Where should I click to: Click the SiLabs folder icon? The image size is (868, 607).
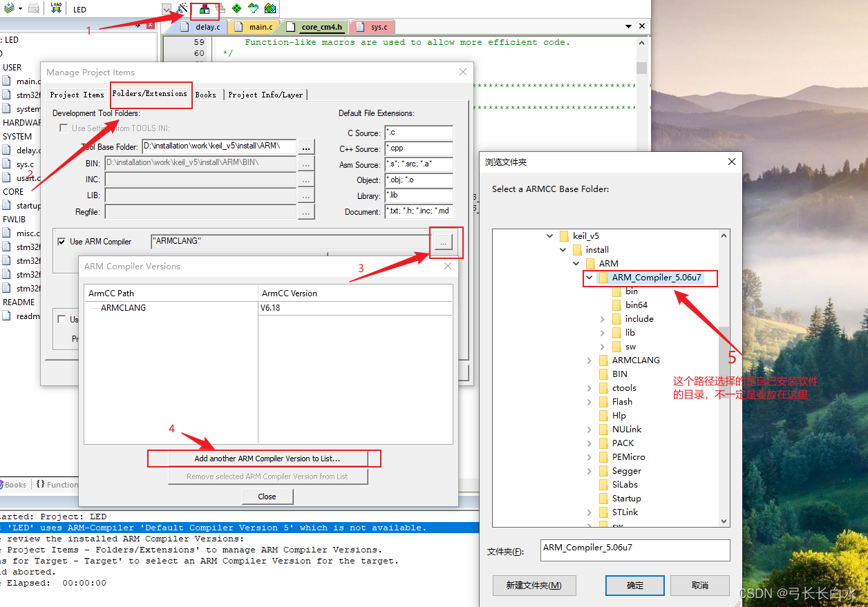click(x=604, y=485)
